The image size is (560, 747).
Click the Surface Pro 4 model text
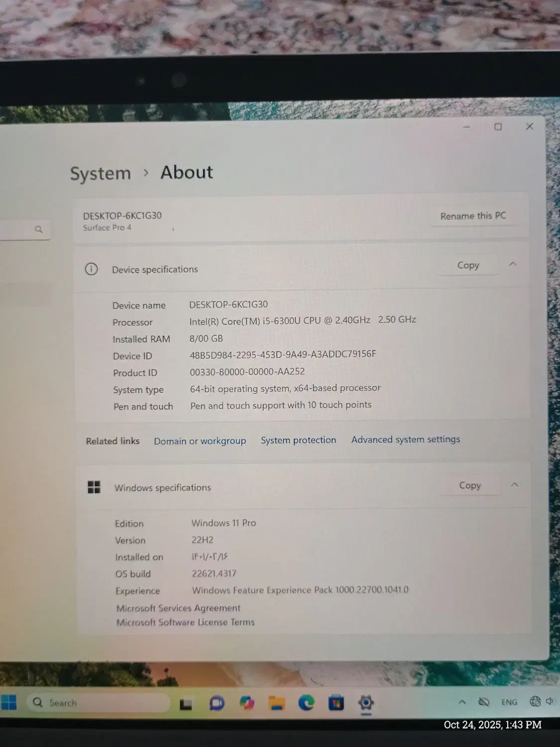click(x=107, y=228)
